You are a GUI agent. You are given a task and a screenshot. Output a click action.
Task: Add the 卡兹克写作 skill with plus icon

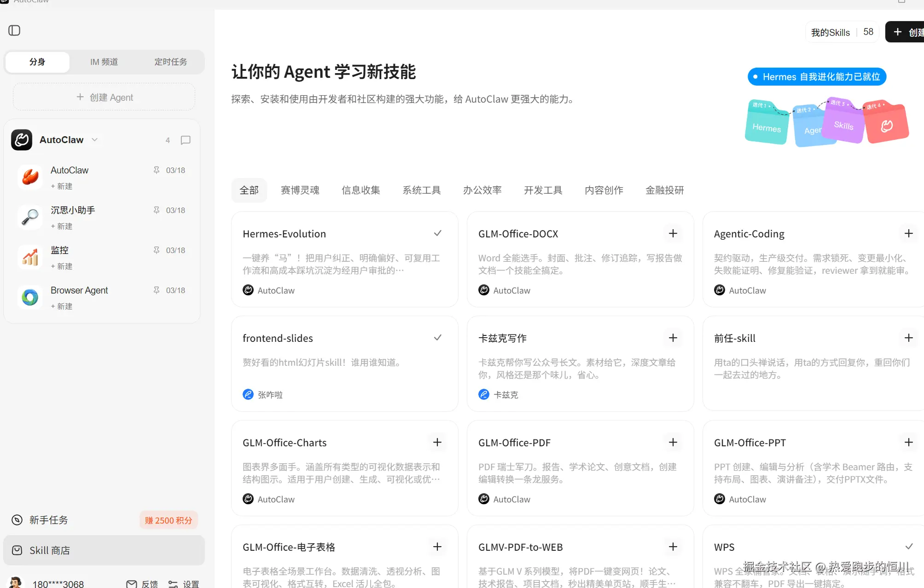(673, 338)
